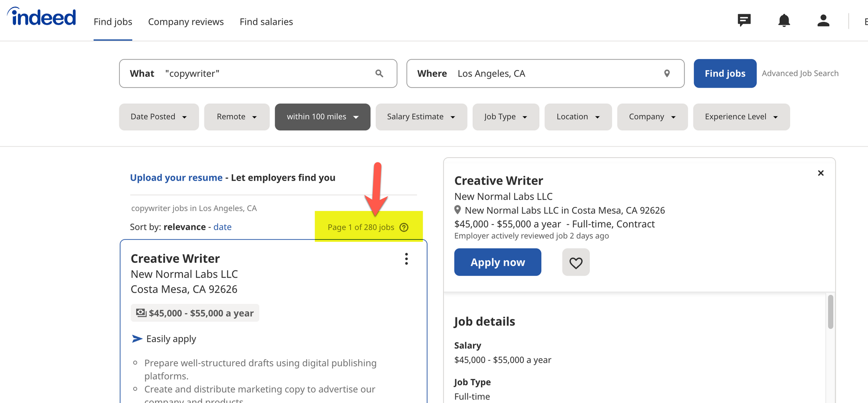The image size is (868, 403).
Task: Click the What search field
Action: coord(258,73)
